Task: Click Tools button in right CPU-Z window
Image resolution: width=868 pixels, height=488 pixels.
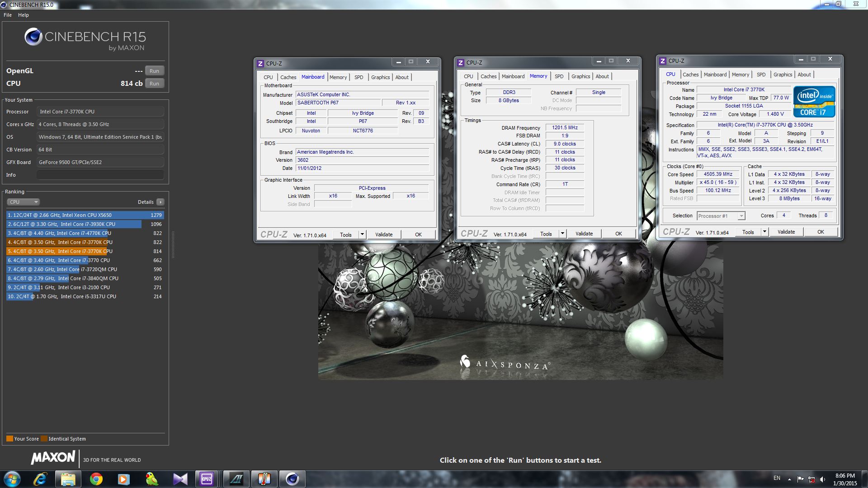Action: pos(748,232)
